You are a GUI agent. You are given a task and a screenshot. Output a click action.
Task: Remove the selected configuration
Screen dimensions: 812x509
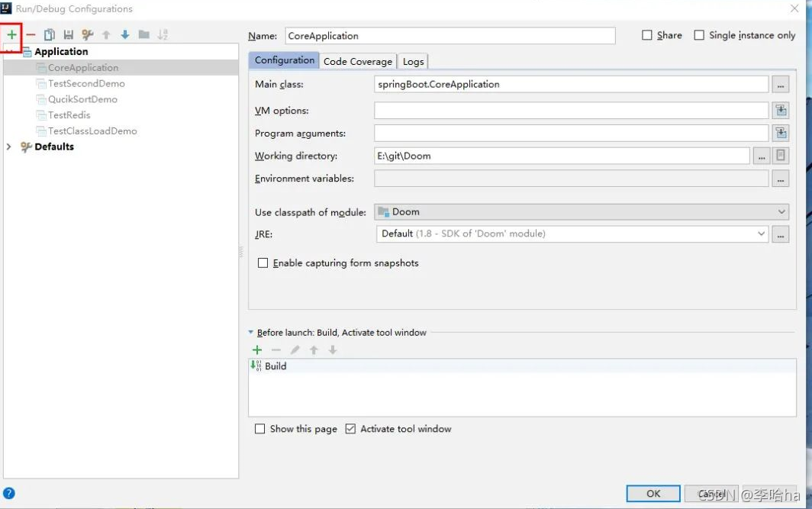[x=31, y=34]
